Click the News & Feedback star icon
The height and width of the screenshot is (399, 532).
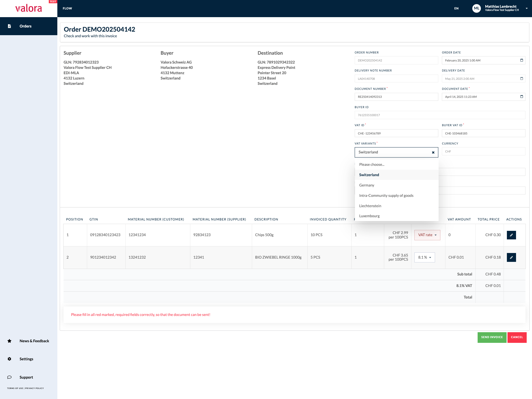coord(9,341)
